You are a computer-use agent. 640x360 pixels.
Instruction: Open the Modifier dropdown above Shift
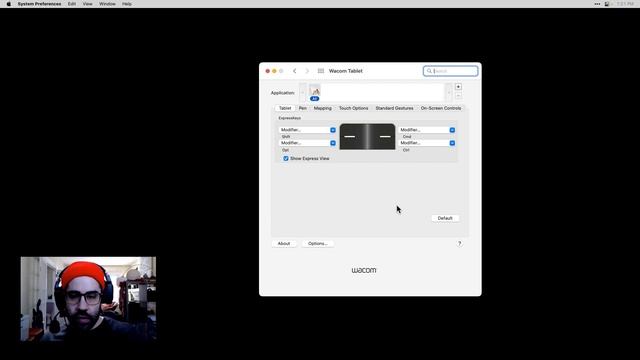click(307, 130)
